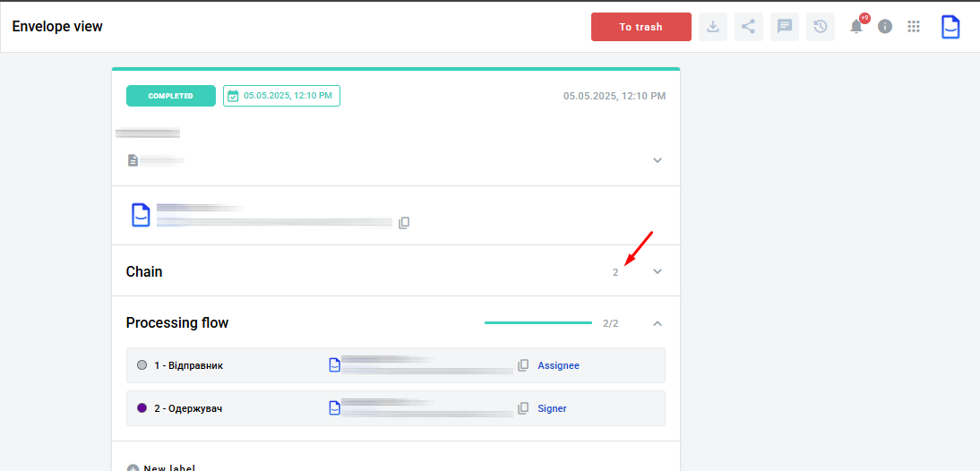Click the grey dot beside Відправник

[142, 365]
